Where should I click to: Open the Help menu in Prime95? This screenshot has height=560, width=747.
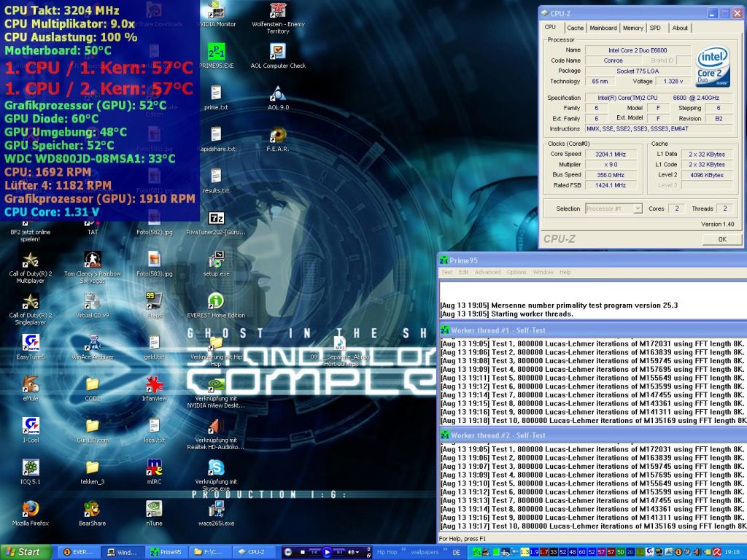coord(565,273)
